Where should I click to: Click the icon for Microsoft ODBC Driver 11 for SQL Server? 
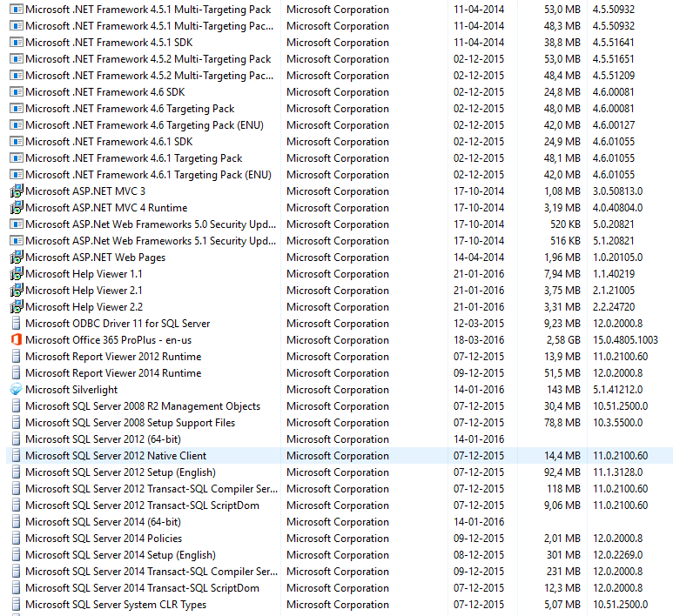(x=17, y=323)
